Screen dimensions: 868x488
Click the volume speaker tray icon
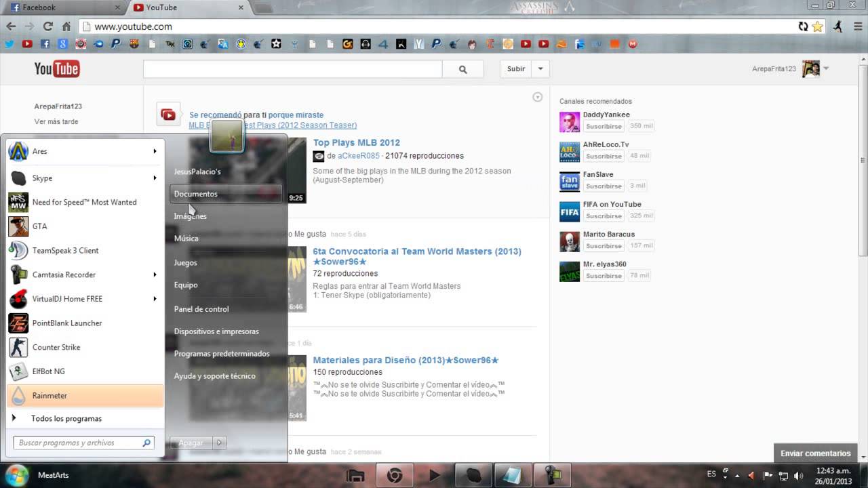coord(798,476)
